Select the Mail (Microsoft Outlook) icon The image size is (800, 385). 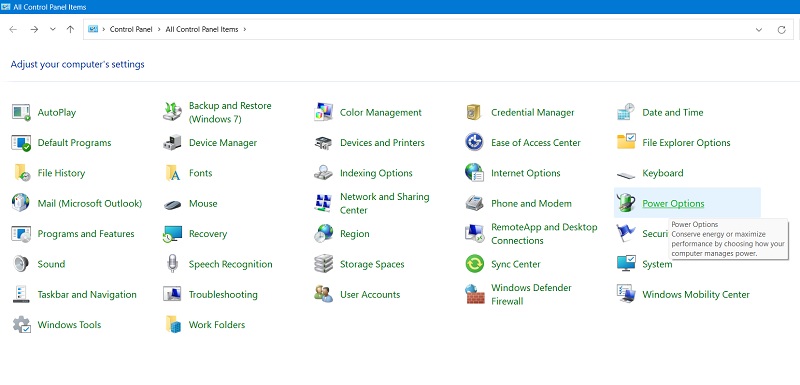(21, 203)
